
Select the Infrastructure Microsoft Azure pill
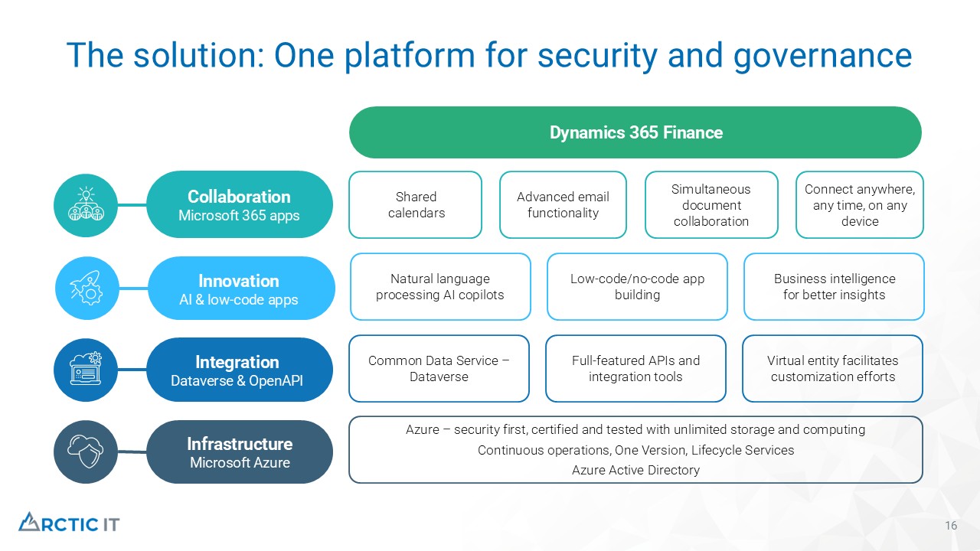click(x=239, y=452)
